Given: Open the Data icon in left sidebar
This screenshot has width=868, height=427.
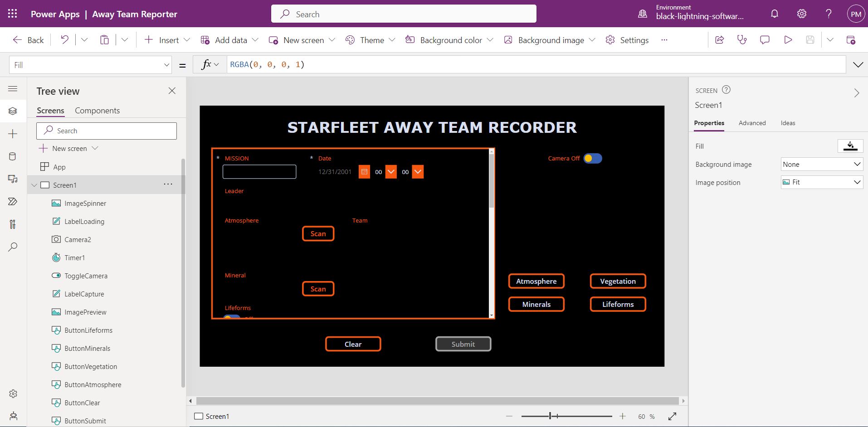Looking at the screenshot, I should pos(13,157).
